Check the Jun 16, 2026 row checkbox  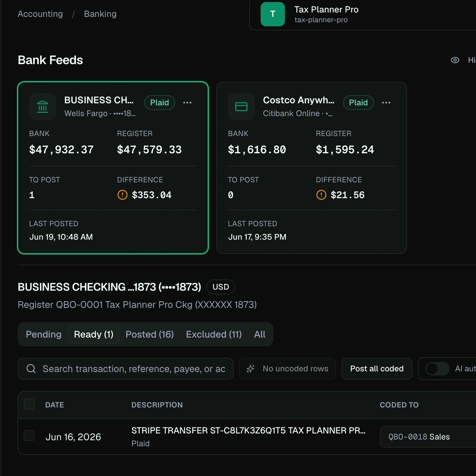point(29,435)
